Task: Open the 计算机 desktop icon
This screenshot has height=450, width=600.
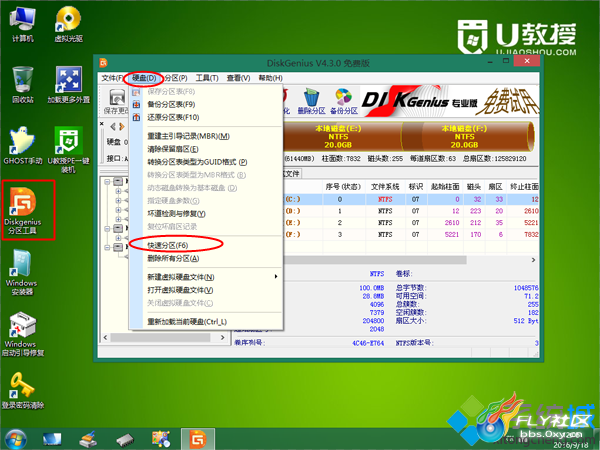Action: (23, 24)
